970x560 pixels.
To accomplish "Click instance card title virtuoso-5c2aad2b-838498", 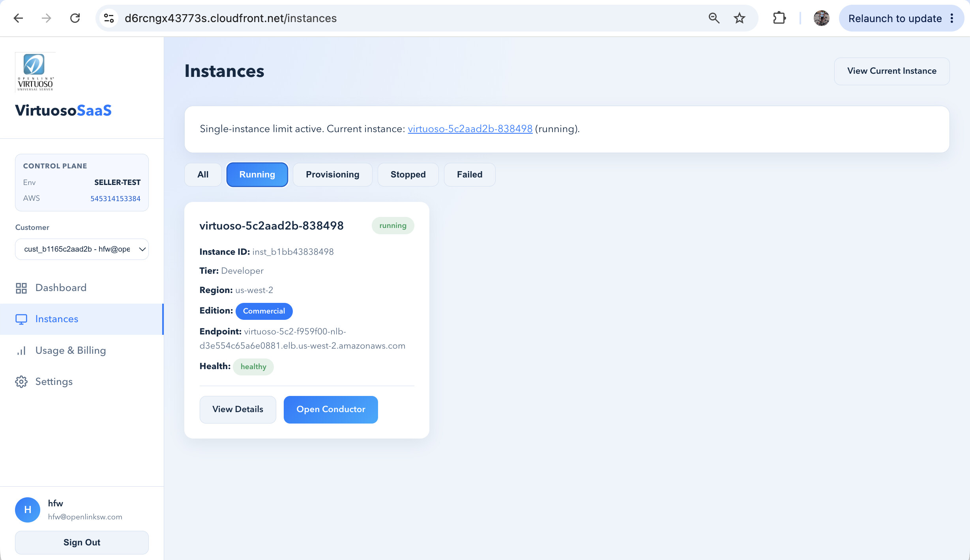I will click(272, 226).
